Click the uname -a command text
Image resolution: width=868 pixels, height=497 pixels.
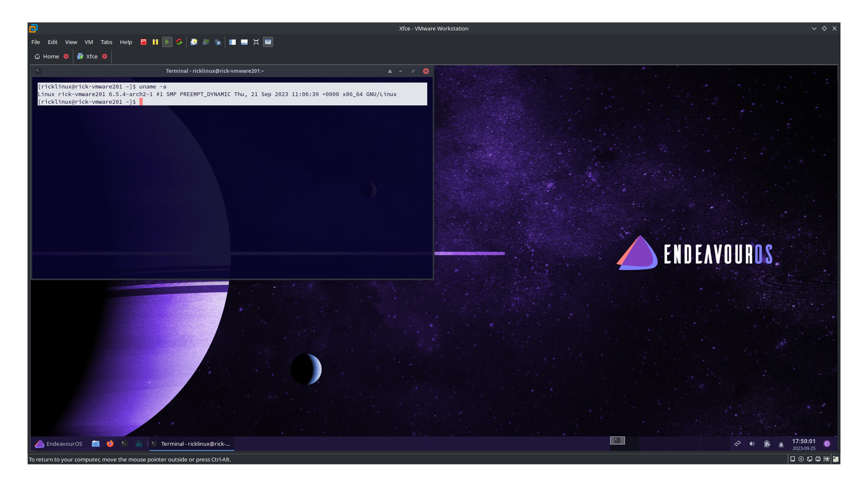coord(153,87)
